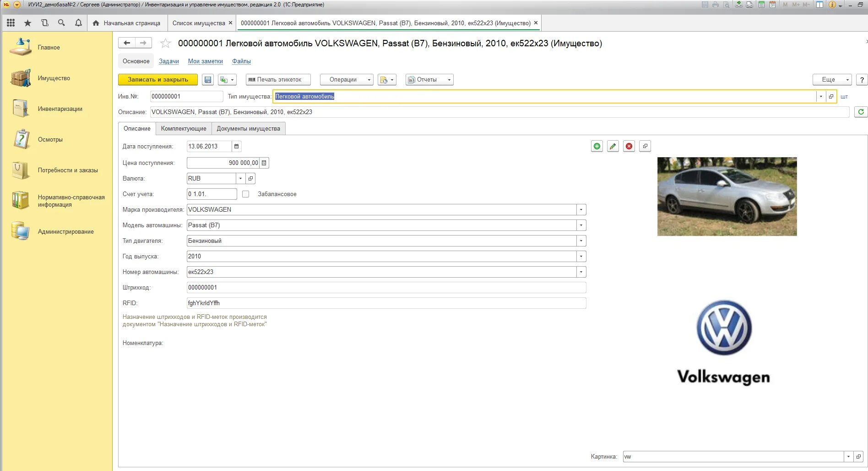Delete the picture with the red cross

629,146
